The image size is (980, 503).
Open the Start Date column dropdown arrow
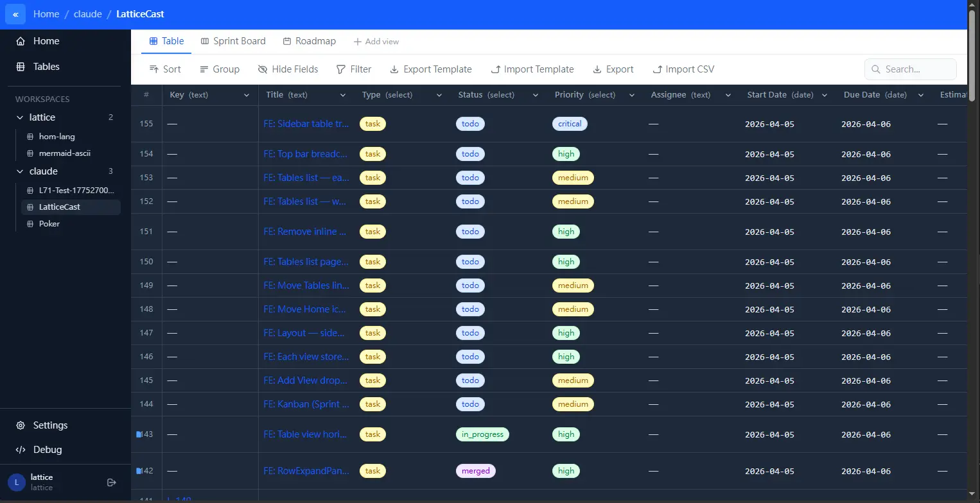pyautogui.click(x=825, y=95)
